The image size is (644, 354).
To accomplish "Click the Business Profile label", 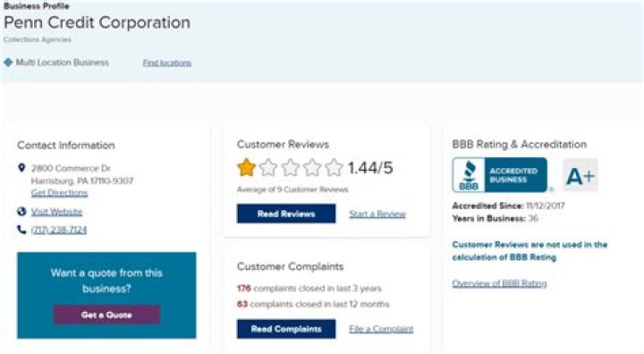I will [37, 5].
